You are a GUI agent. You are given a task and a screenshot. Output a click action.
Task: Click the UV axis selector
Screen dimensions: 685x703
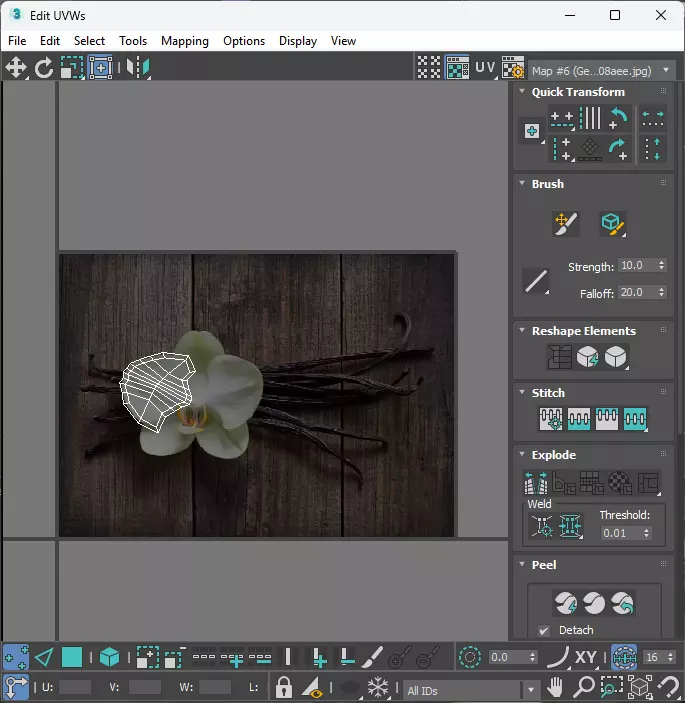485,68
